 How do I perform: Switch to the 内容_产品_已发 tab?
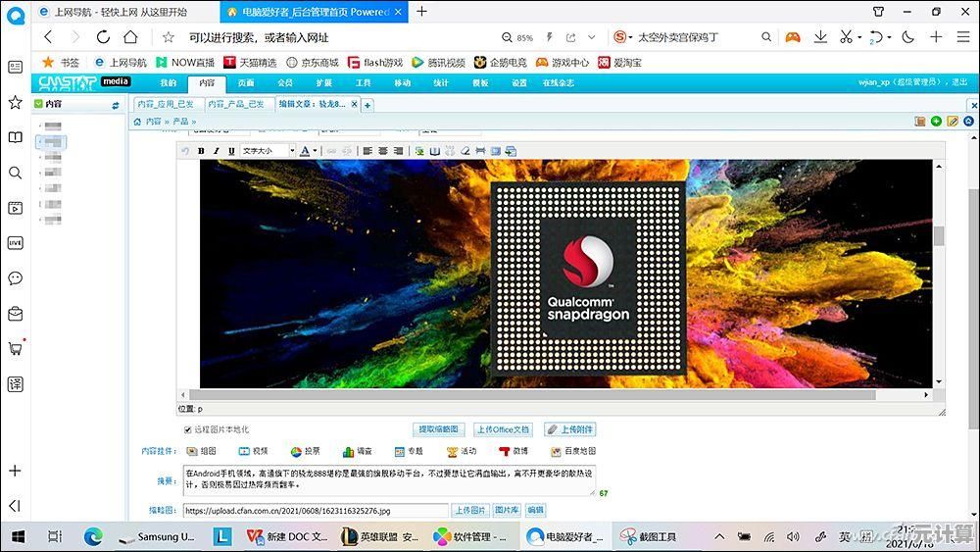coord(235,104)
